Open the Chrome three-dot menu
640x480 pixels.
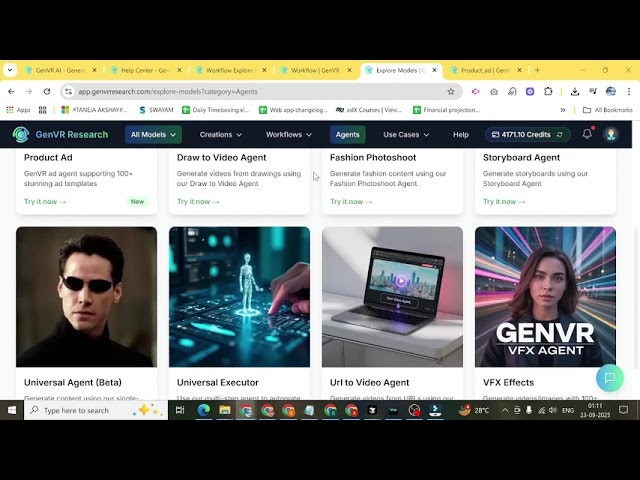[x=629, y=91]
